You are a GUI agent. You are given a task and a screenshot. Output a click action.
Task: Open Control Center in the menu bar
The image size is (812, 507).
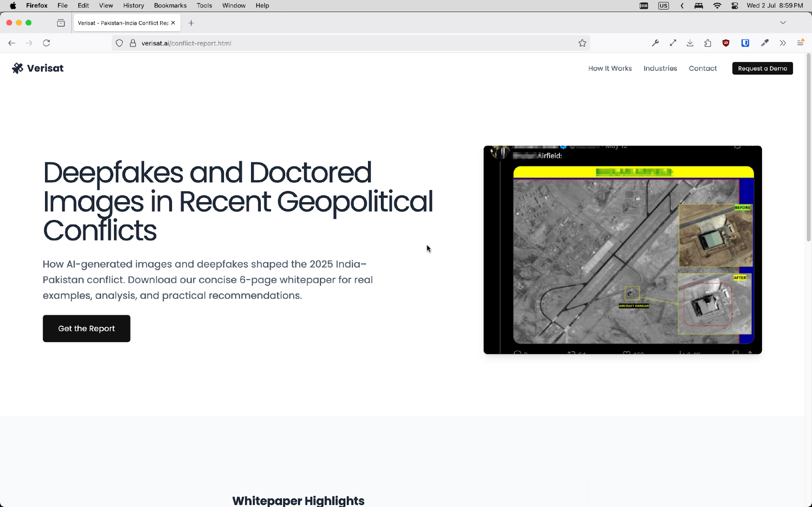tap(735, 6)
